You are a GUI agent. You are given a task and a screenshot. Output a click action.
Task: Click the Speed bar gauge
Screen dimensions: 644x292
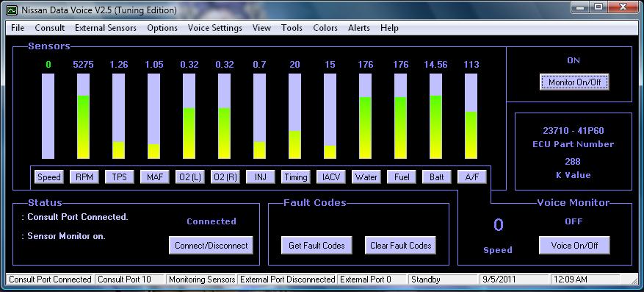48,116
